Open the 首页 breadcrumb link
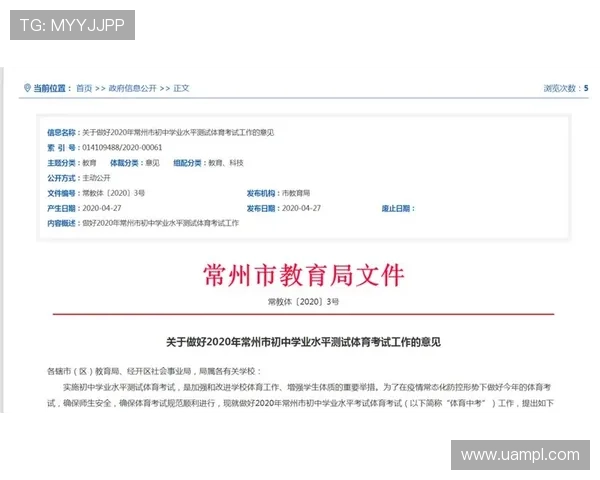The width and height of the screenshot is (600, 480). pyautogui.click(x=84, y=88)
